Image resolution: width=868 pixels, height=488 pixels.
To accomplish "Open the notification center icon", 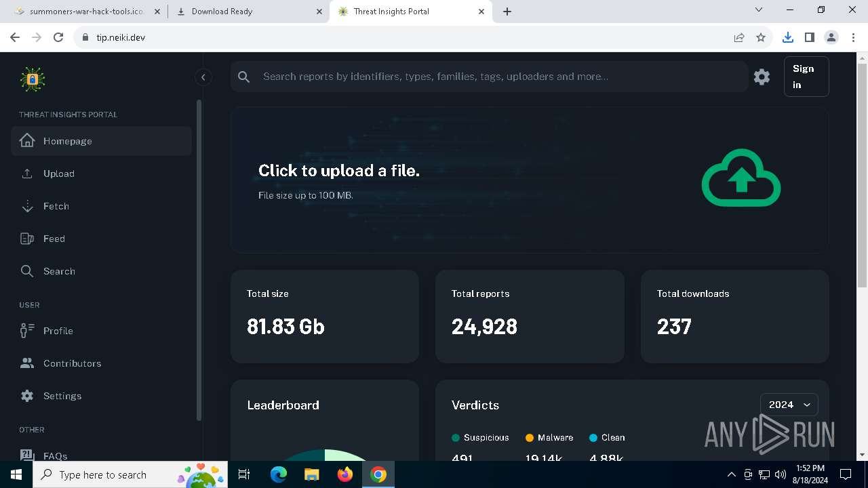I will [x=846, y=474].
